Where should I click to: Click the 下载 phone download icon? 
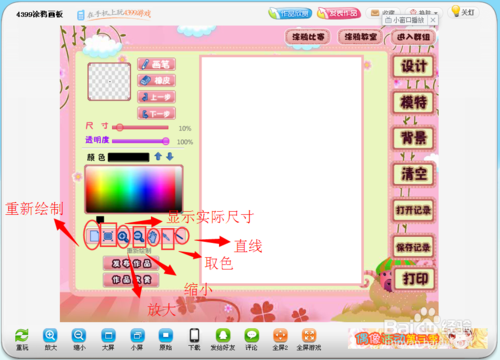pos(194,335)
